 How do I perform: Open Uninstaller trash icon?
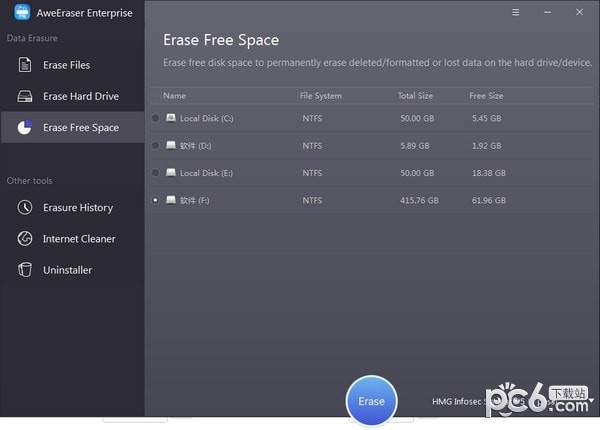(x=25, y=270)
